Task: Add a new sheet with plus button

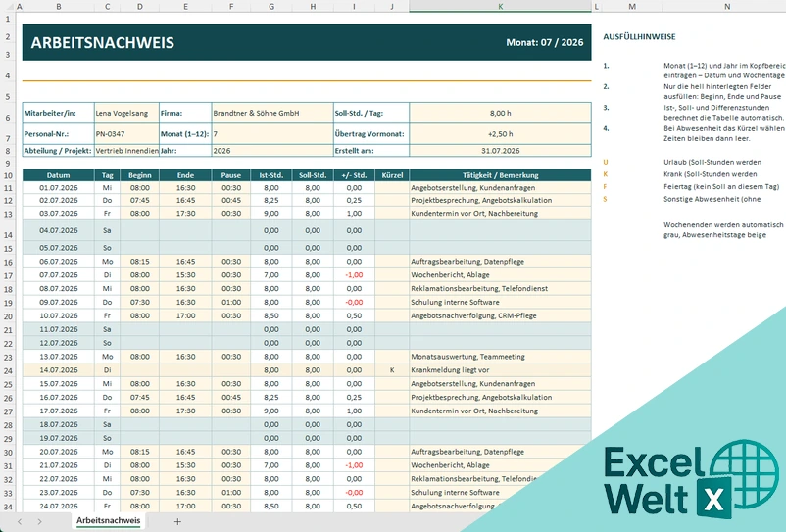Action: pyautogui.click(x=177, y=521)
